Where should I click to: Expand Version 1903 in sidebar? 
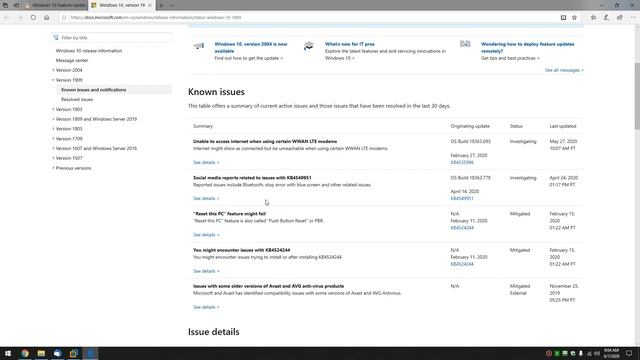coord(53,109)
